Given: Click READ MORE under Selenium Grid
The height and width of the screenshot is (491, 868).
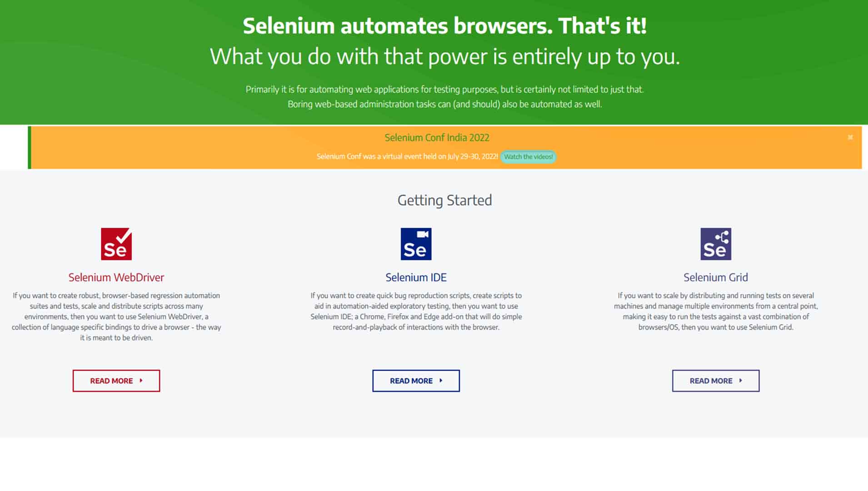Looking at the screenshot, I should click(716, 381).
